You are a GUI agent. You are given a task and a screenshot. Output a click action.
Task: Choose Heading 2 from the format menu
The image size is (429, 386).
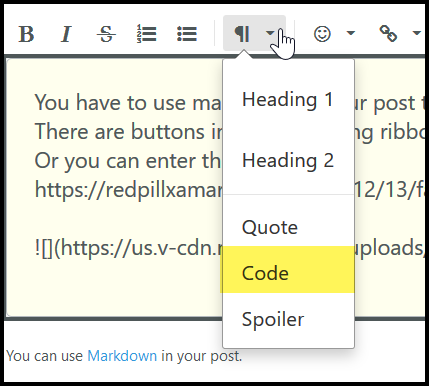tap(288, 161)
